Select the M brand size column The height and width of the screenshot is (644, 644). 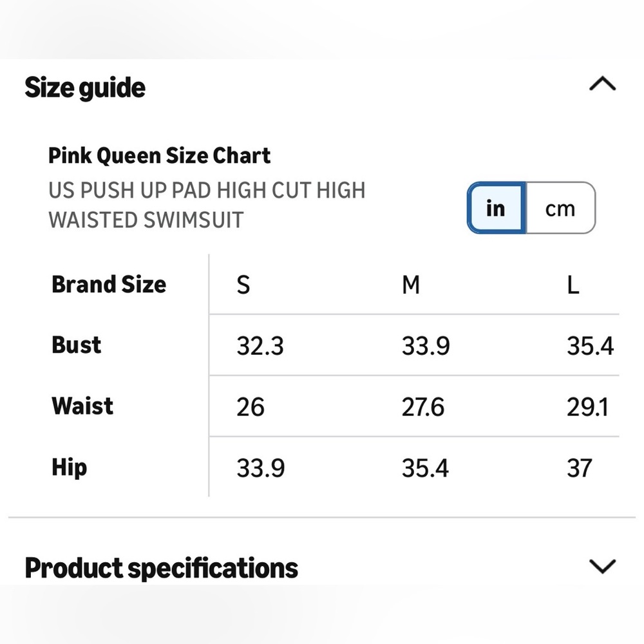coord(411,285)
